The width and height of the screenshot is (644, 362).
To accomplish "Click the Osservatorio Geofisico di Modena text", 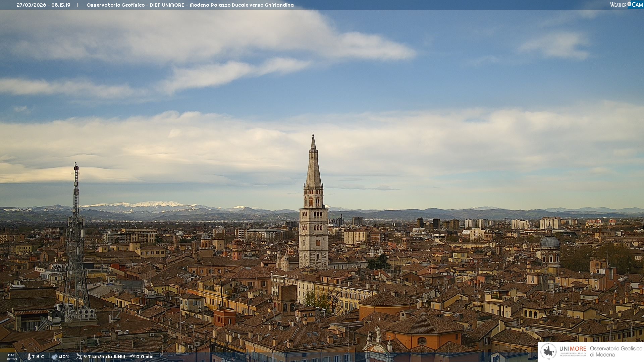I will click(x=616, y=352).
